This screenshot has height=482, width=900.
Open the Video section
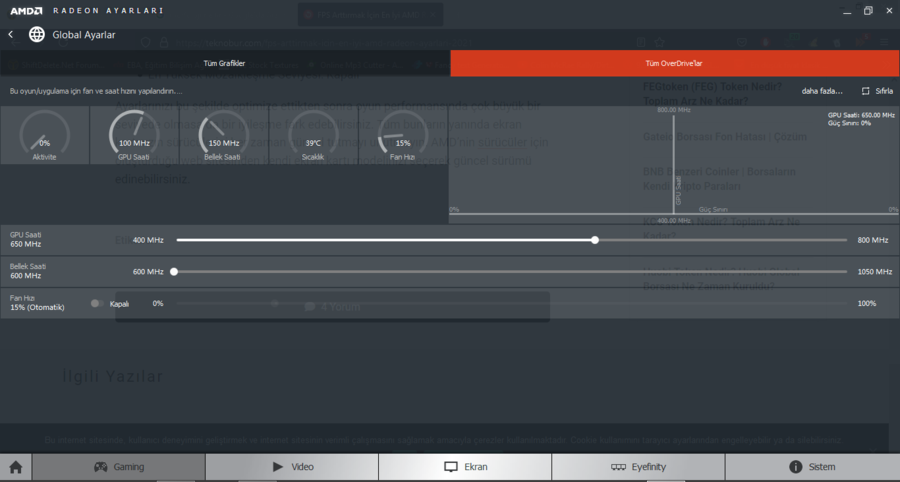[292, 467]
